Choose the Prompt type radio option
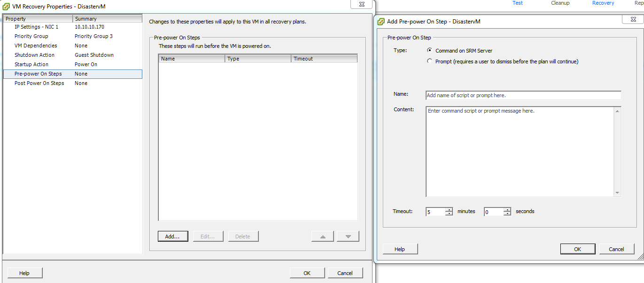Screen dimensions: 644x283 point(429,61)
